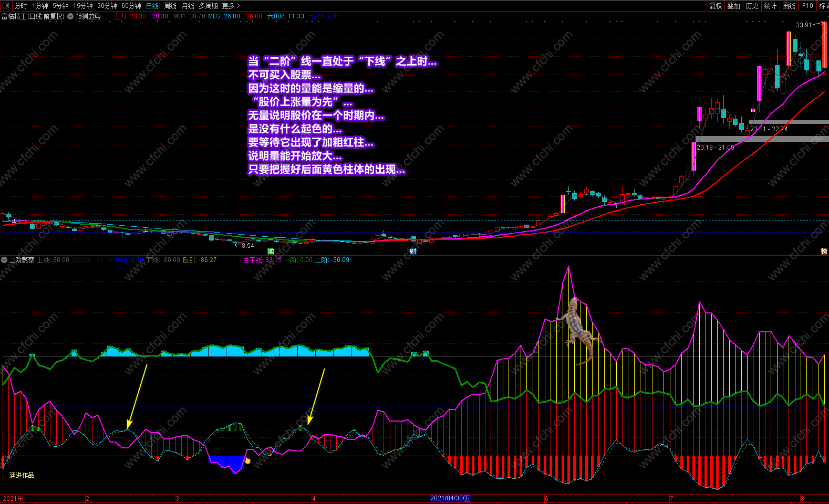Open the 画线 drawing tools
Image resolution: width=829 pixels, height=504 pixels.
coord(789,6)
